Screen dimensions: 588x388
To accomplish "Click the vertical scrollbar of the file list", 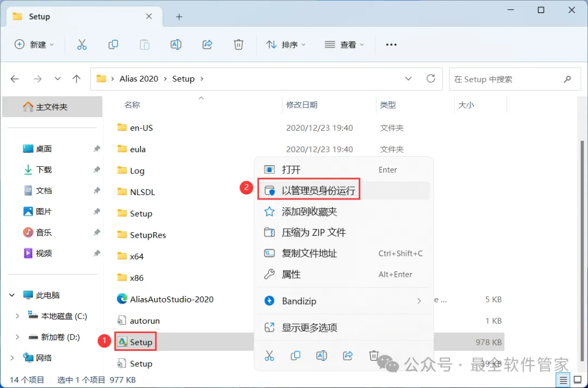I will point(583,251).
